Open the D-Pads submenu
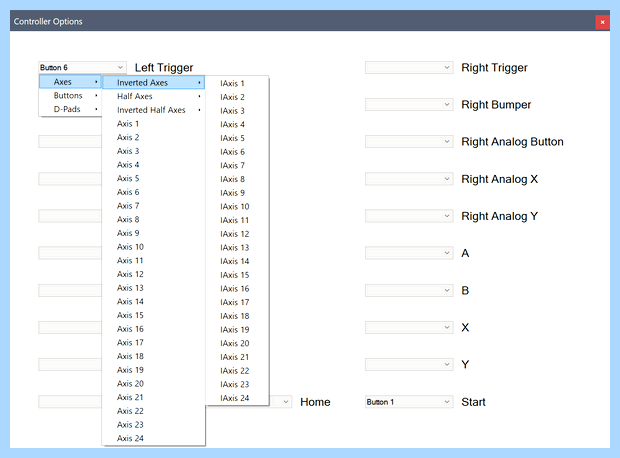Viewport: 620px width, 458px height. [x=70, y=109]
